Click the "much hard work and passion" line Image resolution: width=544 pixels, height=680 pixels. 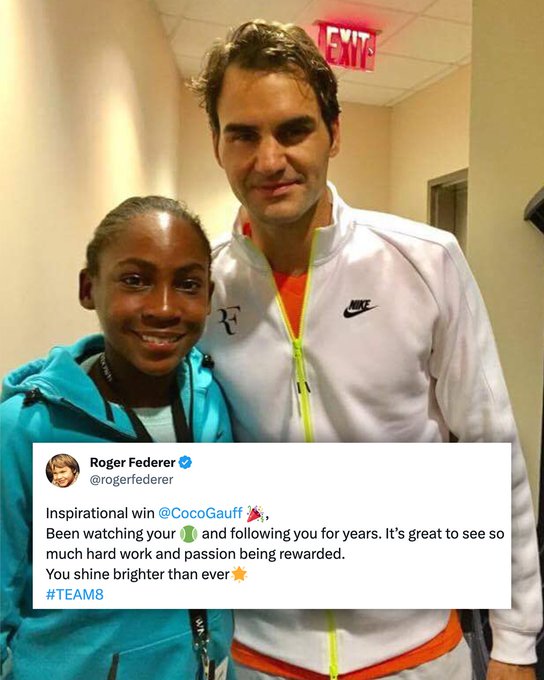click(x=141, y=554)
